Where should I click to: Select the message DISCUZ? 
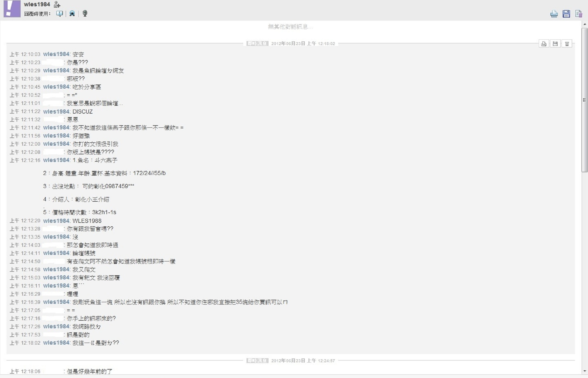[82, 111]
